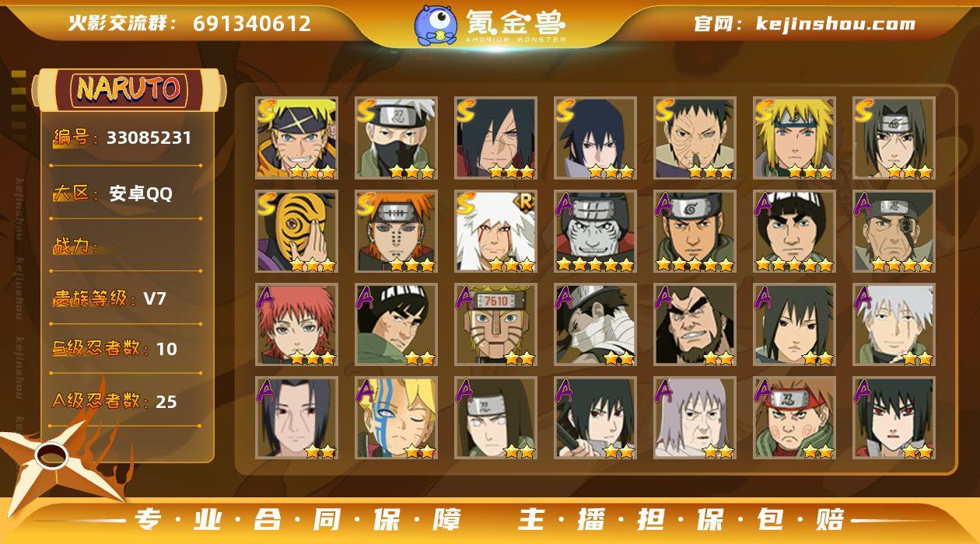The width and height of the screenshot is (980, 544).
Task: Click the shuriken emblem in bottom-left corner
Action: coord(54,459)
